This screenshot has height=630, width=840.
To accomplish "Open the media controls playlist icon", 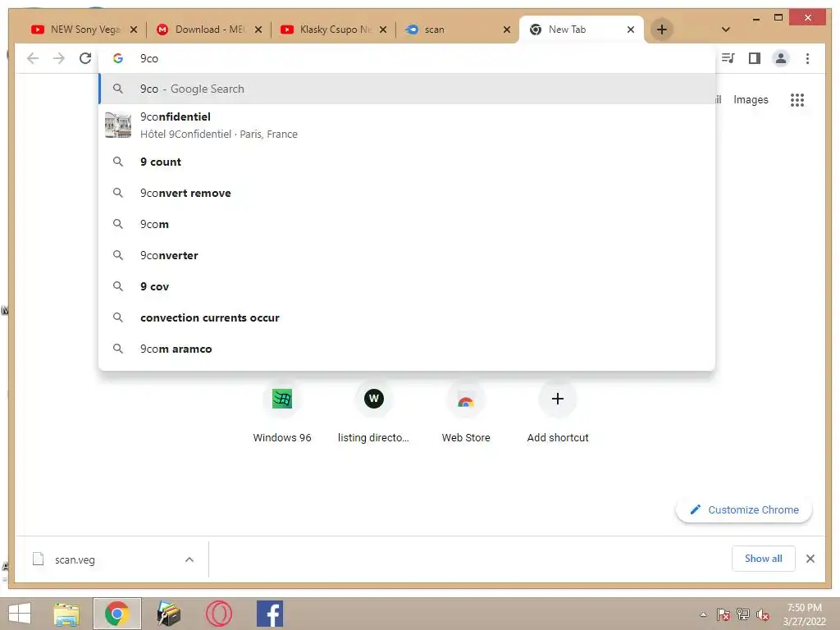I will pos(728,58).
